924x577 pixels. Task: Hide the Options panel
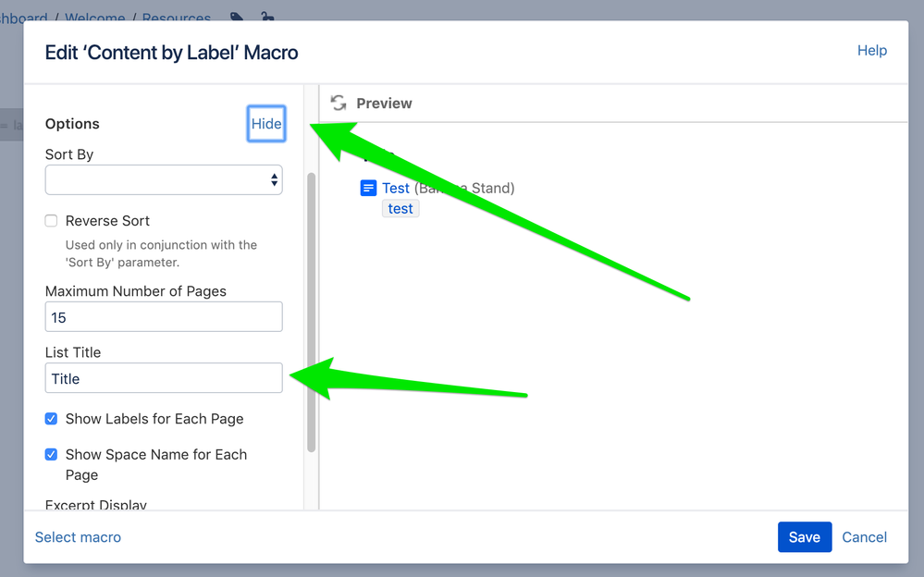pyautogui.click(x=266, y=124)
